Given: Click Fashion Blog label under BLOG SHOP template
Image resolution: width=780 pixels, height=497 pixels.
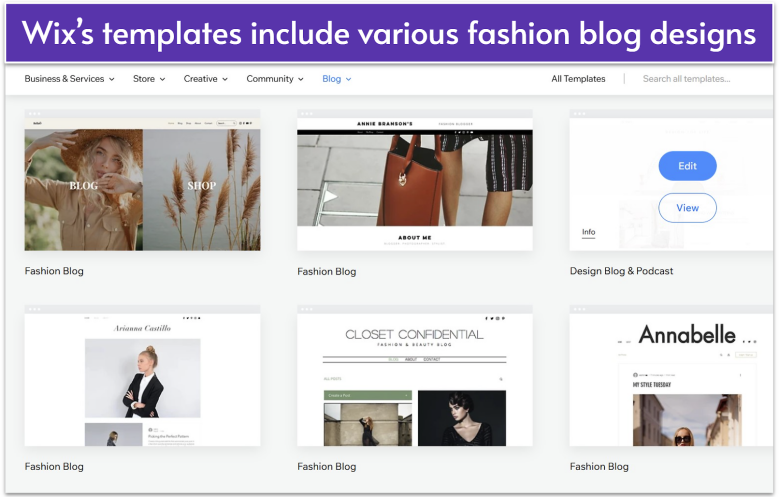Looking at the screenshot, I should click(x=54, y=271).
